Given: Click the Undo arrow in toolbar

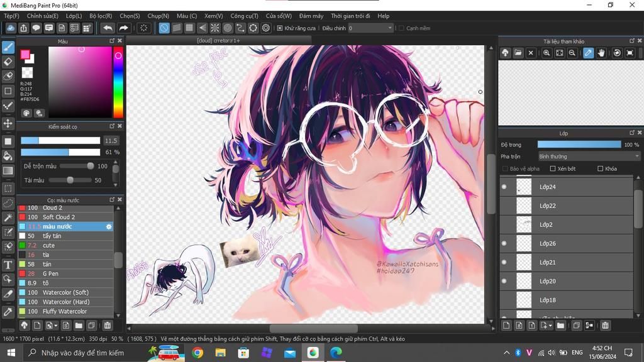Looking at the screenshot, I should (108, 28).
